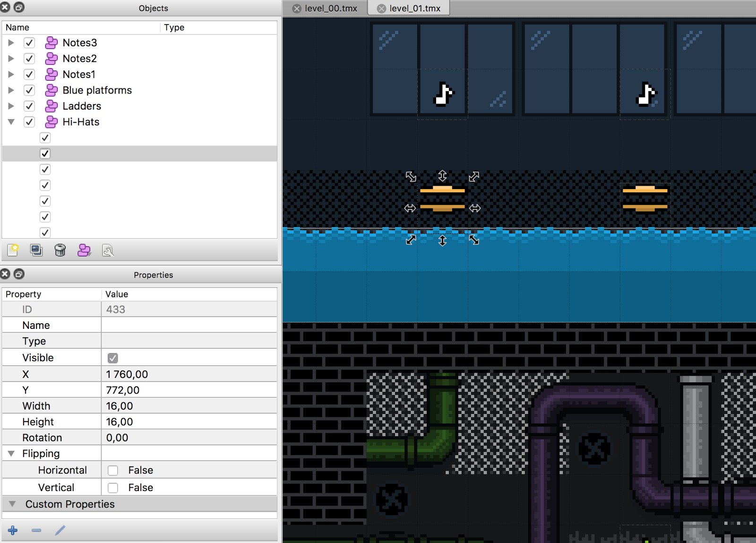Click bottom-middle resize handle of selected hi-hat
This screenshot has height=543, width=756.
click(442, 241)
